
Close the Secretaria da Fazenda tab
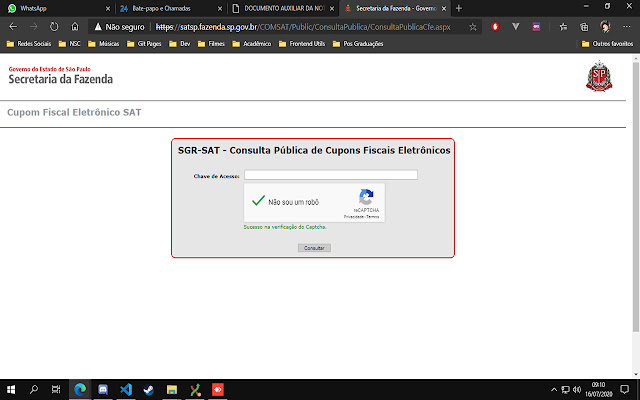point(444,8)
